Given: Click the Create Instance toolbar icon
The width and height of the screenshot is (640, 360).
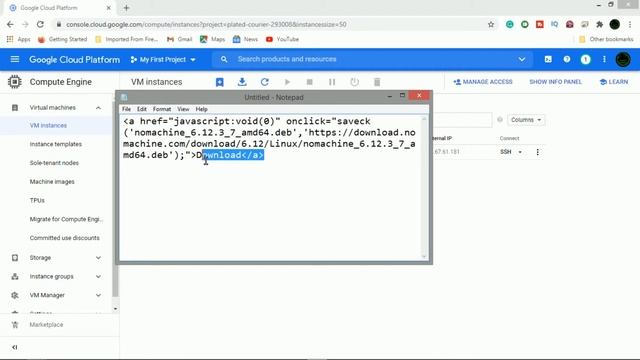Looking at the screenshot, I should [x=220, y=82].
